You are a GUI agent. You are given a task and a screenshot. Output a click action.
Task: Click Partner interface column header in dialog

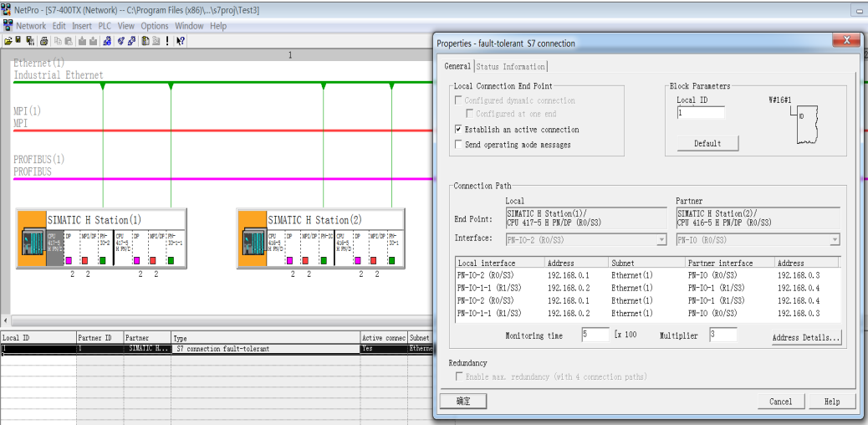point(730,264)
